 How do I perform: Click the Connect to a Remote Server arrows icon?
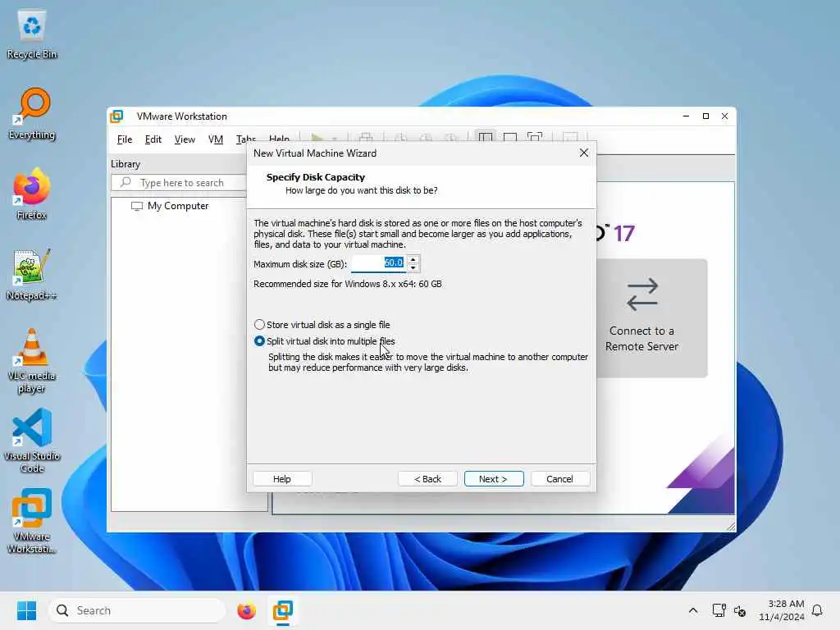(641, 294)
